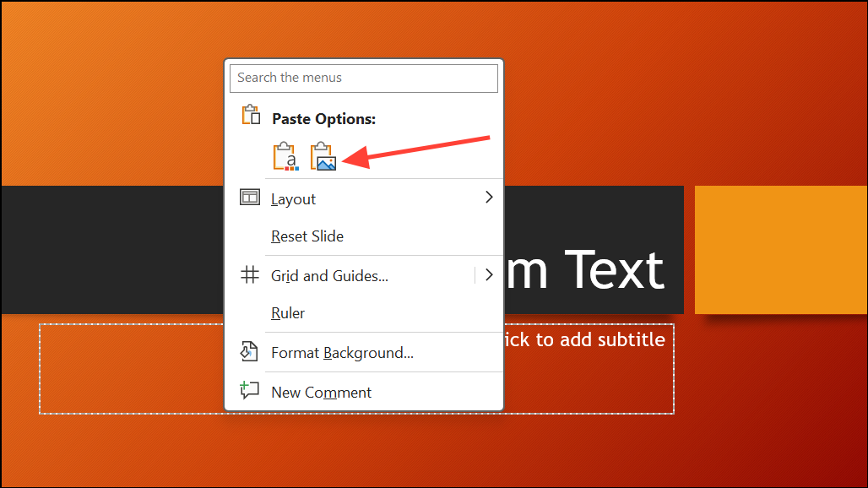Click the Layout slide icon
The height and width of the screenshot is (488, 868).
point(250,197)
